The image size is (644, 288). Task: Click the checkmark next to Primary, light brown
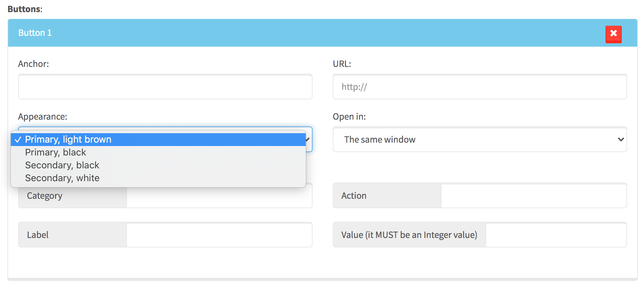pyautogui.click(x=19, y=139)
